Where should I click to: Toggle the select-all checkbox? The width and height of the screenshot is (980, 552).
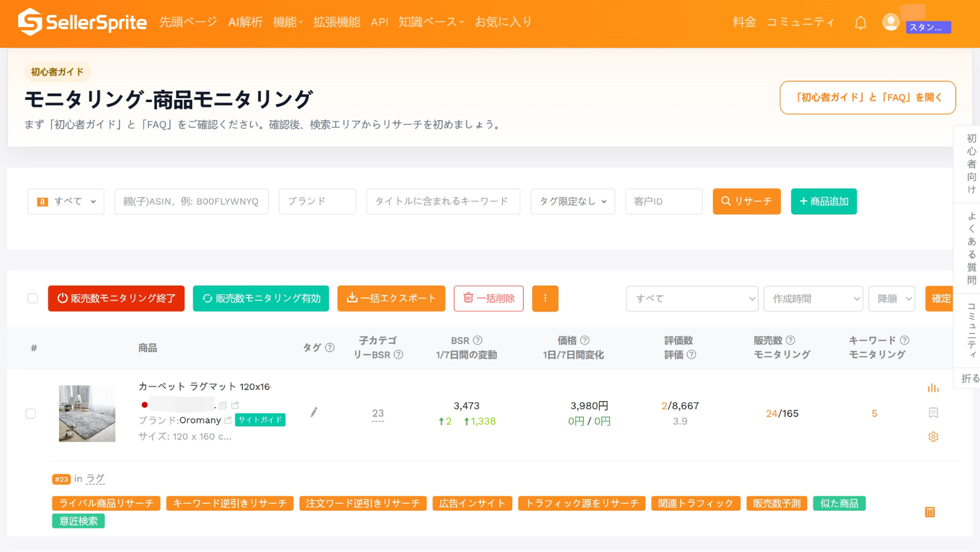(33, 299)
